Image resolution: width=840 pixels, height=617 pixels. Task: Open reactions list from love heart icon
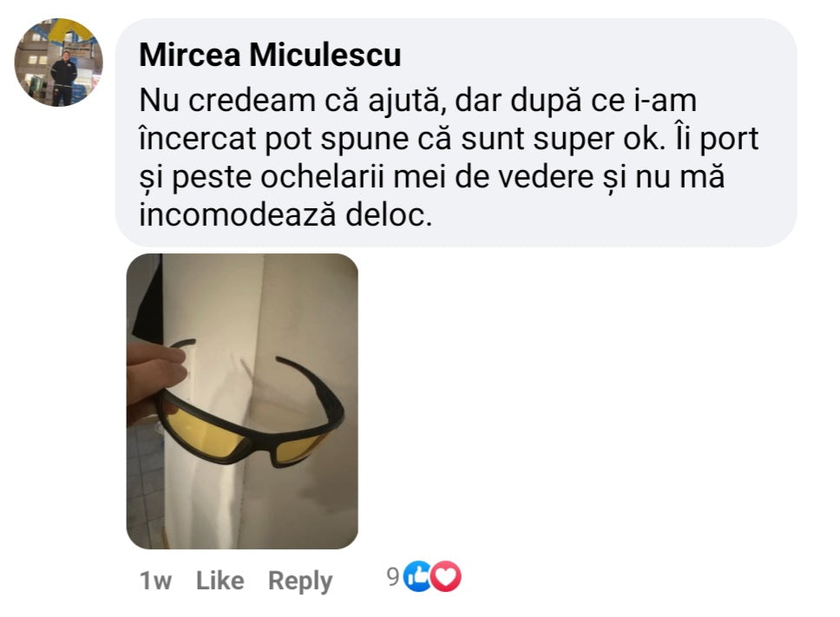coord(446,576)
